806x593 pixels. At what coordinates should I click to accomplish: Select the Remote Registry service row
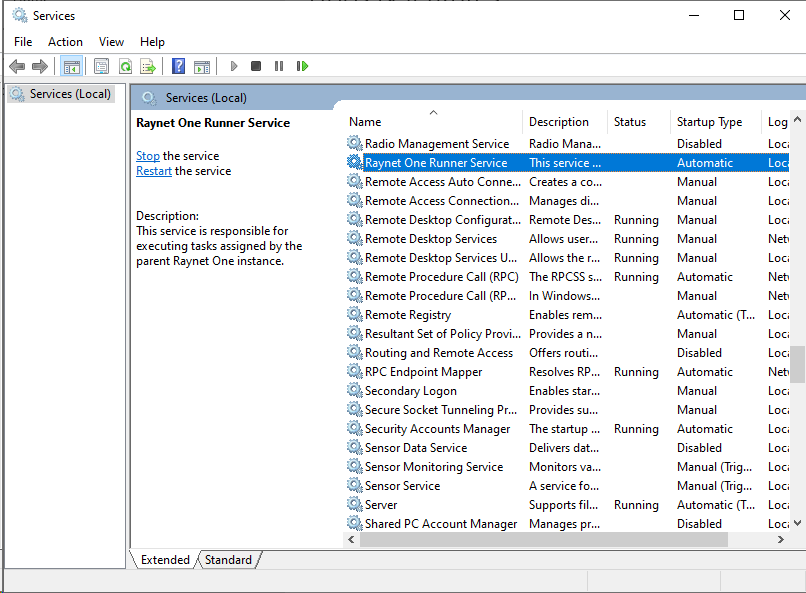tap(408, 315)
